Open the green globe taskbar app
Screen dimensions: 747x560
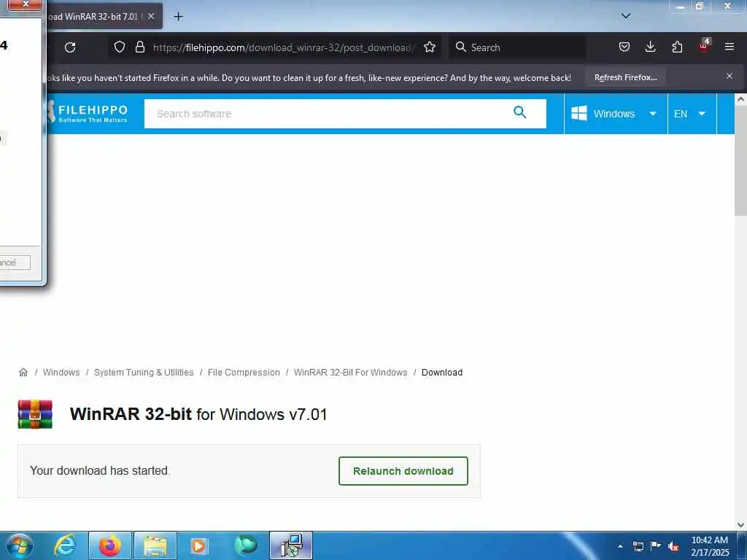[246, 545]
